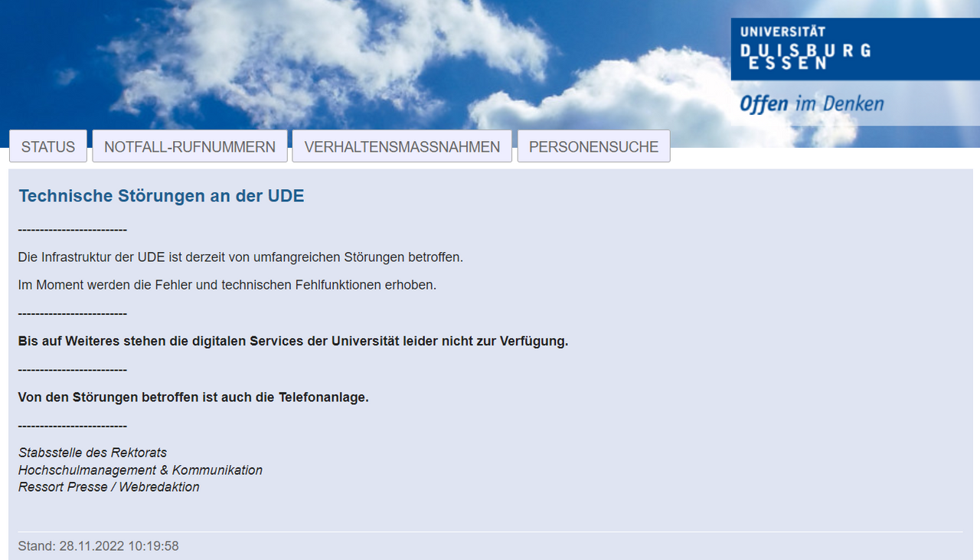Select the VERHALTENSMASSNAHMEN tab
The image size is (980, 560).
coord(402,146)
